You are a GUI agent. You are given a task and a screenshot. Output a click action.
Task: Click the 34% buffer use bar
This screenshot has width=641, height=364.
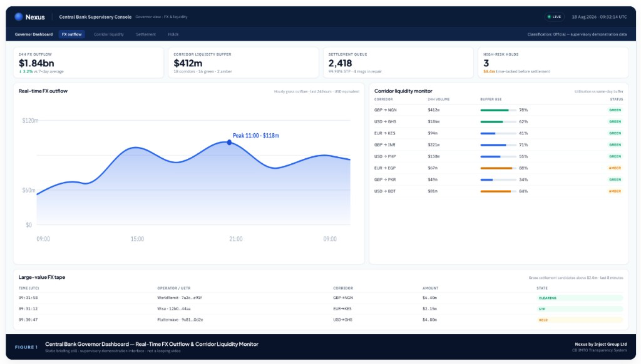click(x=498, y=179)
